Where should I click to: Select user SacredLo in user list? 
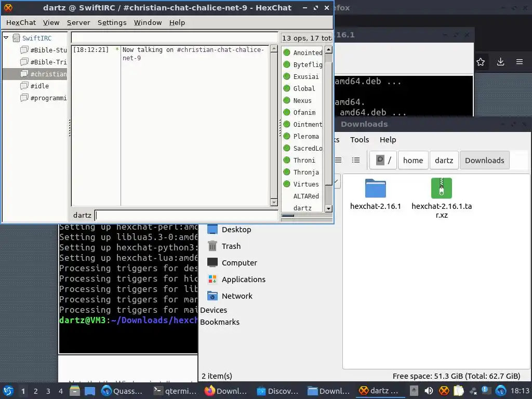click(308, 148)
